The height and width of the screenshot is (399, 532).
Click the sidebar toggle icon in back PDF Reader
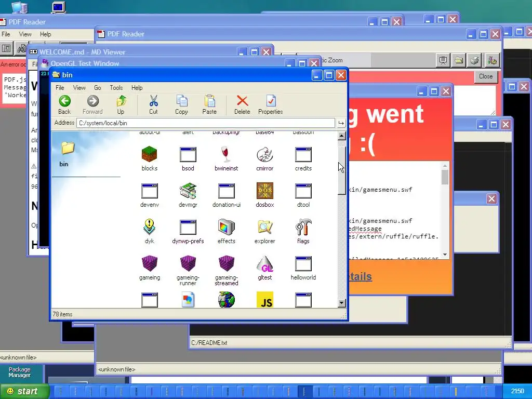coord(6,48)
